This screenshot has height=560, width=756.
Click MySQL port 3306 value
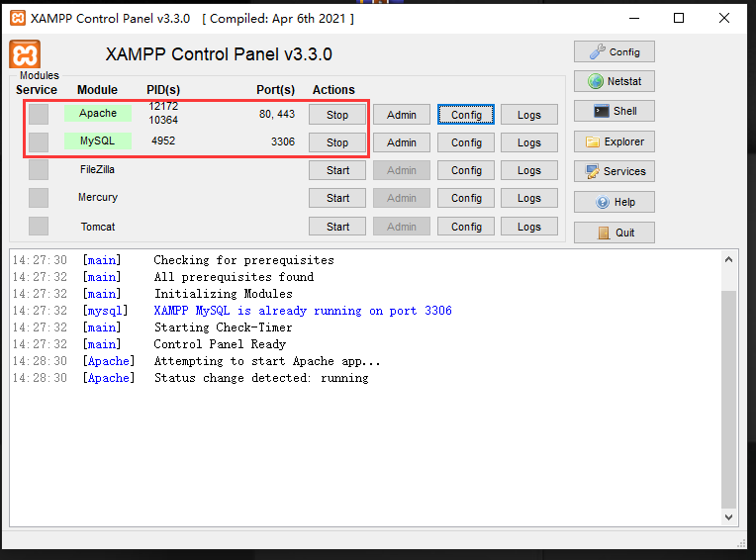tap(283, 141)
